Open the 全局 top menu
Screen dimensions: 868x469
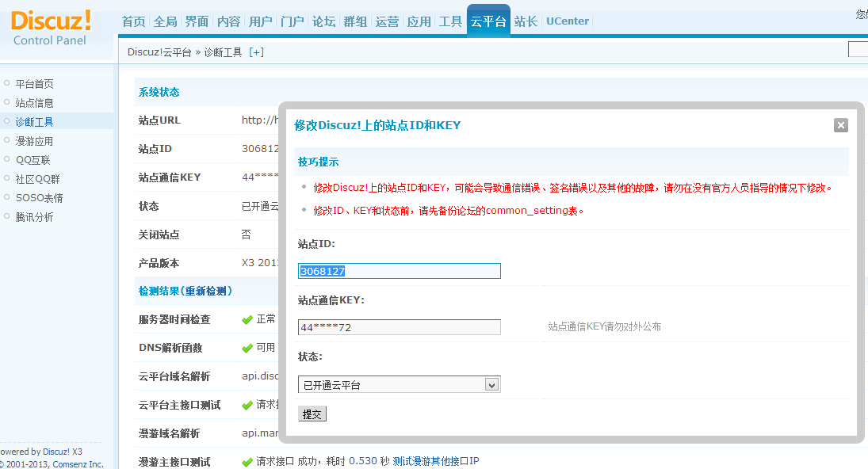pos(166,21)
